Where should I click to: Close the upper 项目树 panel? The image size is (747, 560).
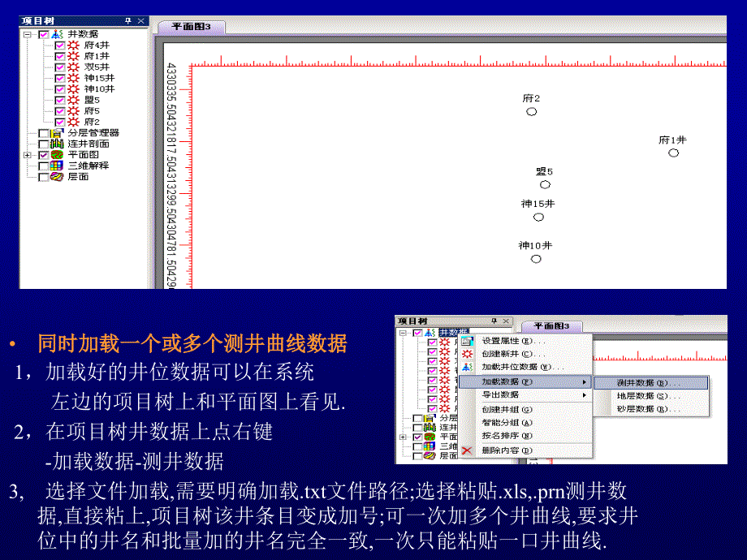[141, 20]
